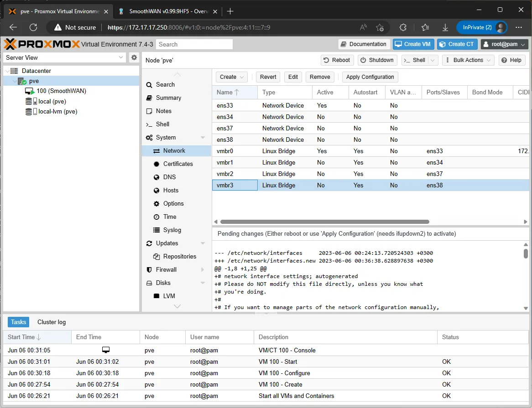Viewport: 532px width, 408px height.
Task: Shut down the pve node
Action: click(377, 60)
